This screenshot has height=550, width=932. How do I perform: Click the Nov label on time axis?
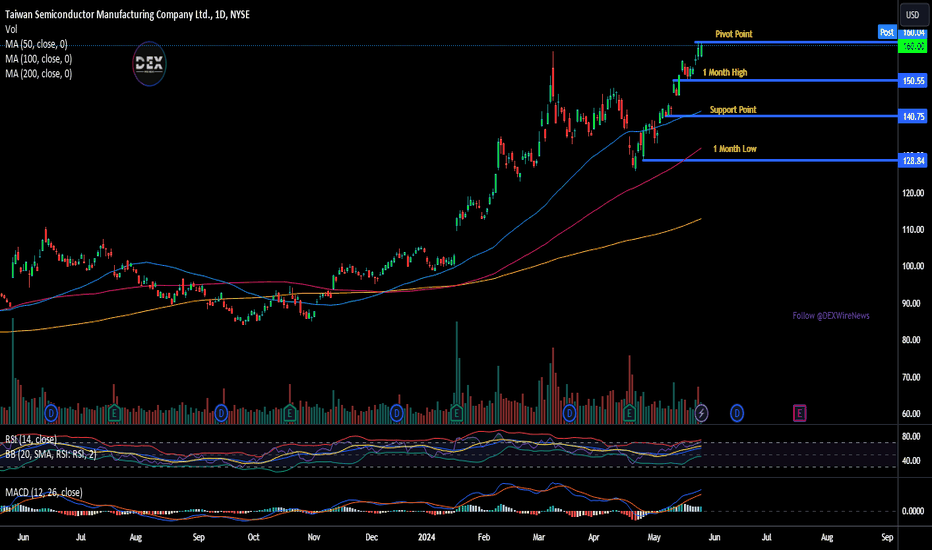point(314,537)
